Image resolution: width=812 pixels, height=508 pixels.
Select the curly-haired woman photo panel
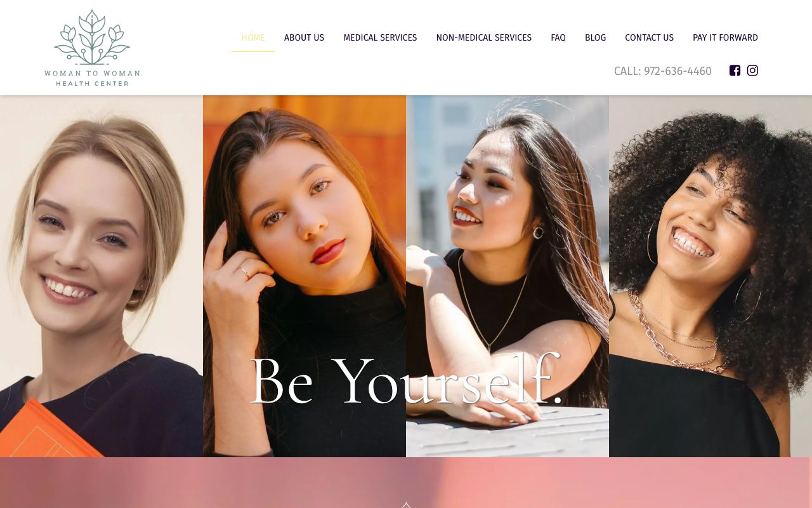click(710, 276)
